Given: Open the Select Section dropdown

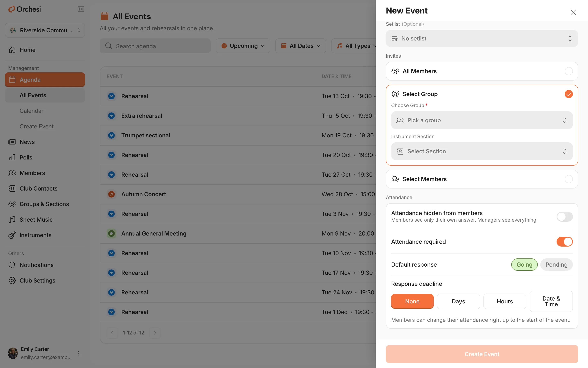Looking at the screenshot, I should 482,151.
